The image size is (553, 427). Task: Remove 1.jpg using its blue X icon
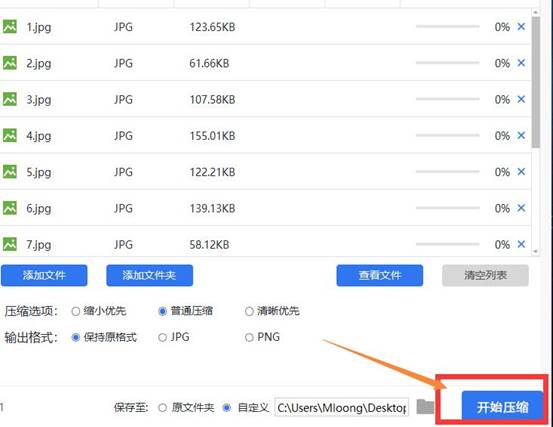pos(521,27)
